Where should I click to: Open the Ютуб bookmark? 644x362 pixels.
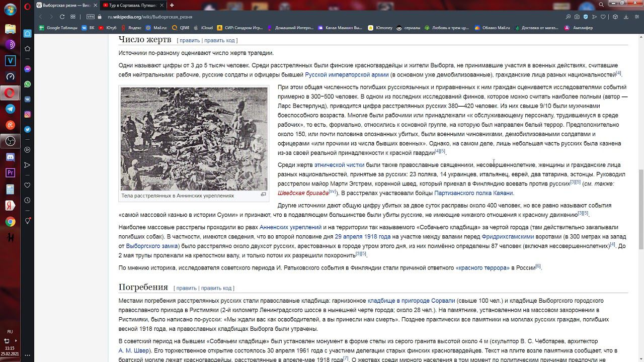tap(107, 28)
